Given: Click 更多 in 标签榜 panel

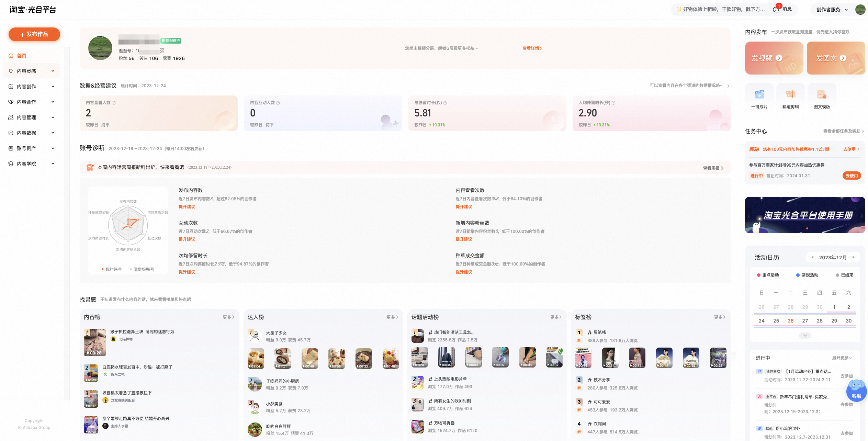Looking at the screenshot, I should point(720,317).
